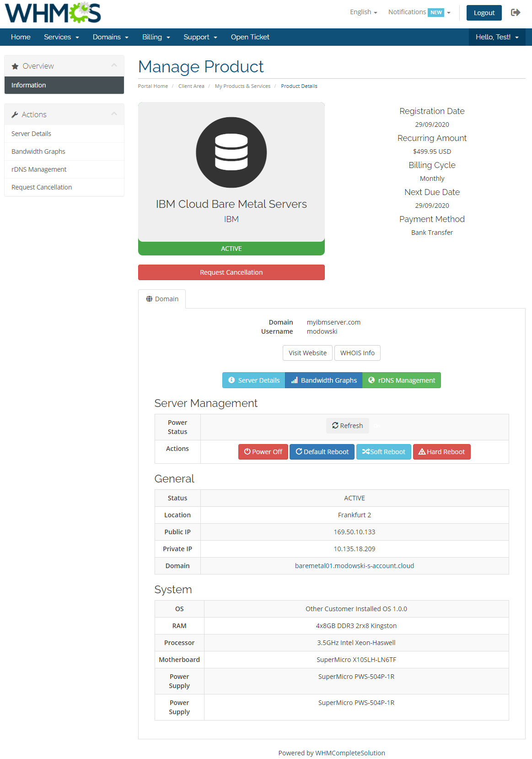Screen dimensions: 532x759
Task: Click the wrench icon beside Actions
Action: point(15,115)
